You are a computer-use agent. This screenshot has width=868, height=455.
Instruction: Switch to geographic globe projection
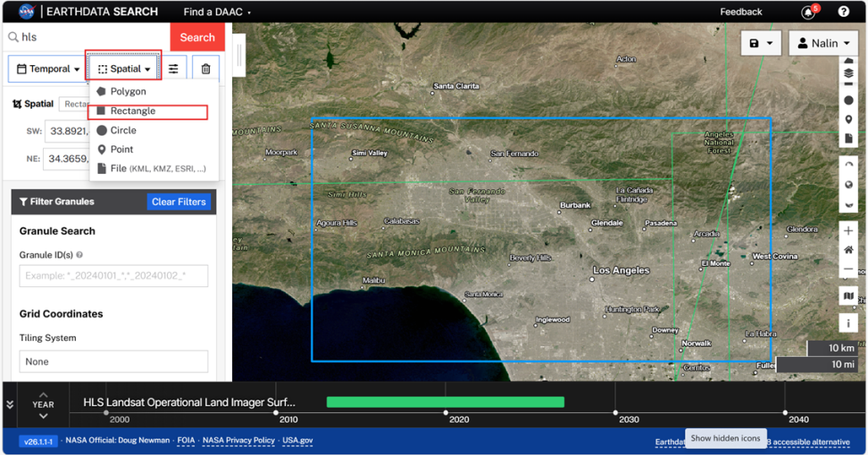(848, 185)
